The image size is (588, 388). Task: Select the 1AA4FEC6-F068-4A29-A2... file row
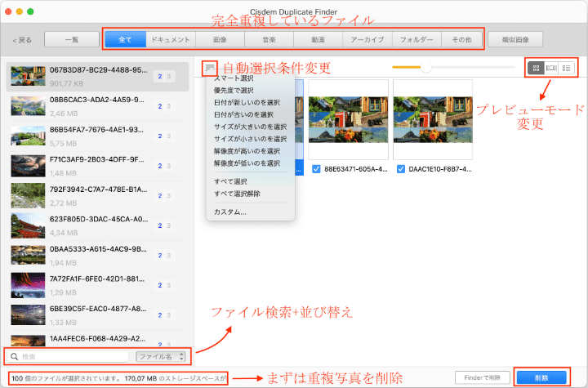click(97, 339)
